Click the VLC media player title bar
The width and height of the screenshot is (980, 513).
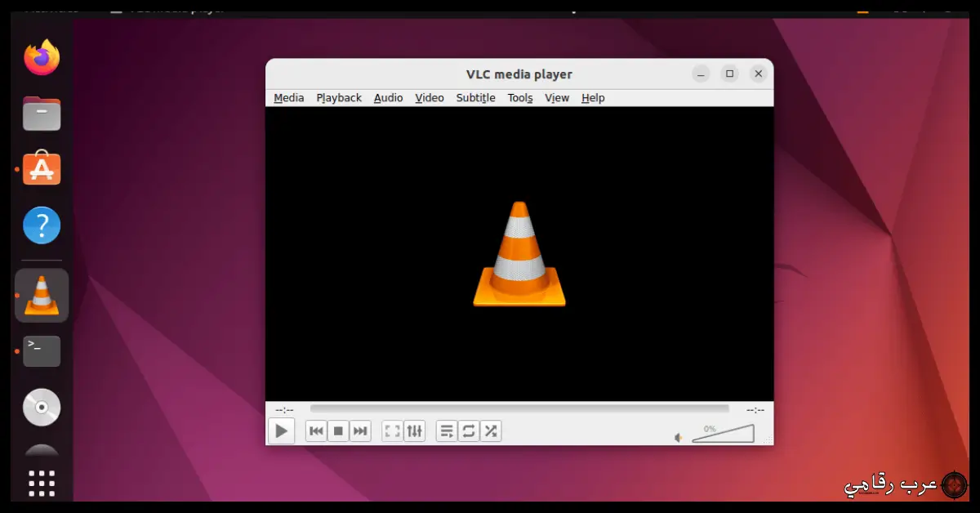point(519,74)
